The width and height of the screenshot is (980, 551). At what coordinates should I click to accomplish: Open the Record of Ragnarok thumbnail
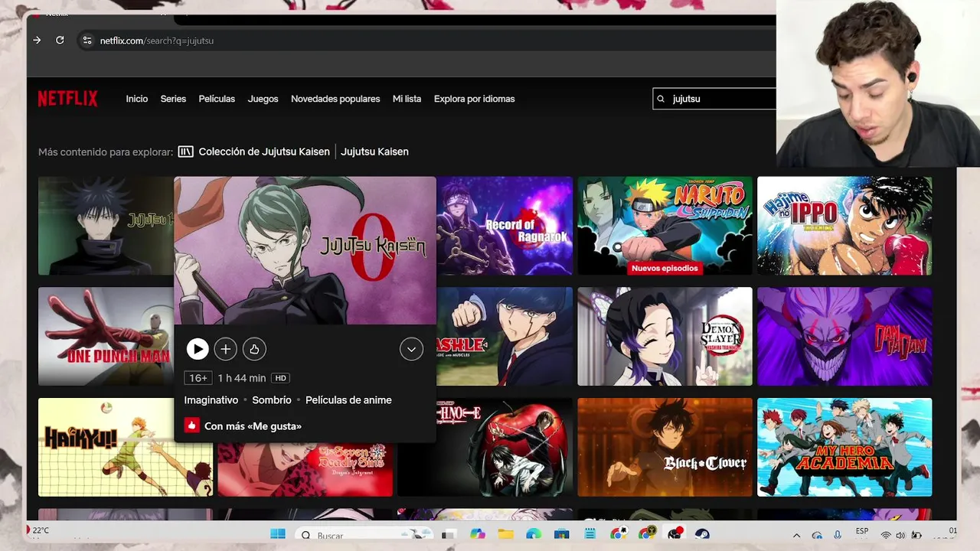pos(505,226)
